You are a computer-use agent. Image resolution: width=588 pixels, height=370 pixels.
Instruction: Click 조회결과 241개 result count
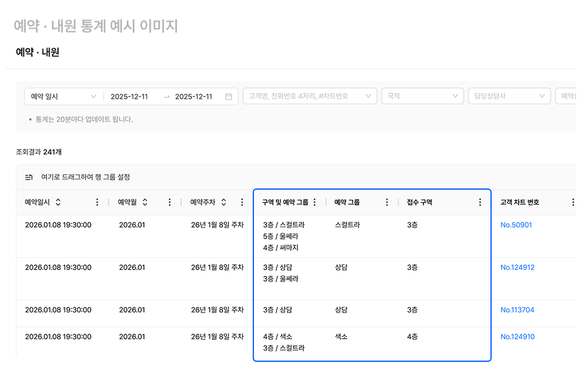click(39, 152)
